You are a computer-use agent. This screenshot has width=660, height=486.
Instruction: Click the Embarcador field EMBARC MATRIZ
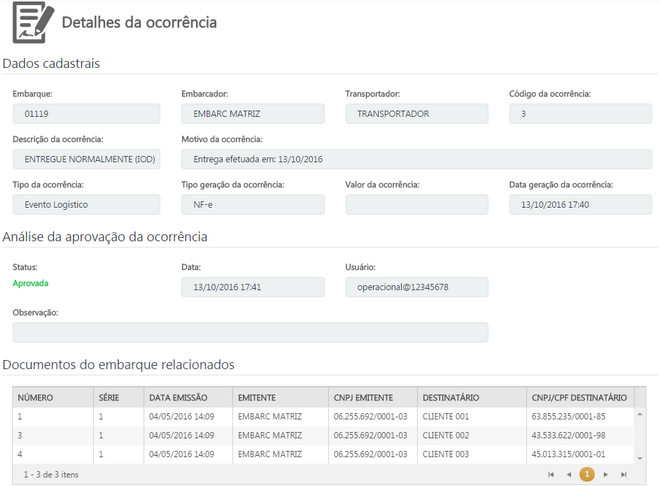click(253, 114)
